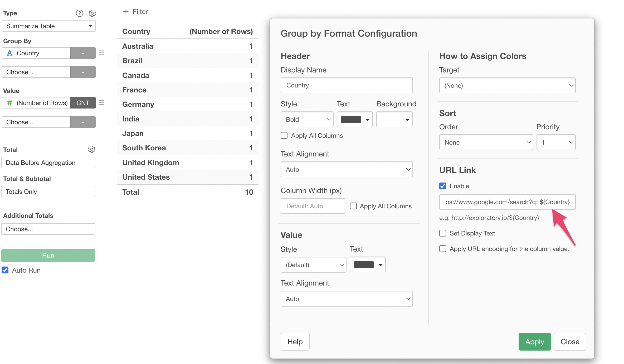Click the Display Name input field

[x=347, y=85]
